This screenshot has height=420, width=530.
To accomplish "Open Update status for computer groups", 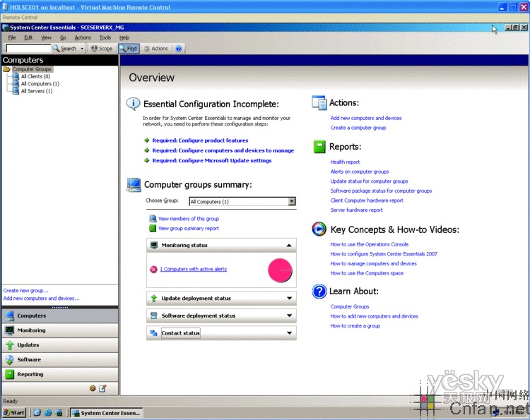I will point(369,181).
